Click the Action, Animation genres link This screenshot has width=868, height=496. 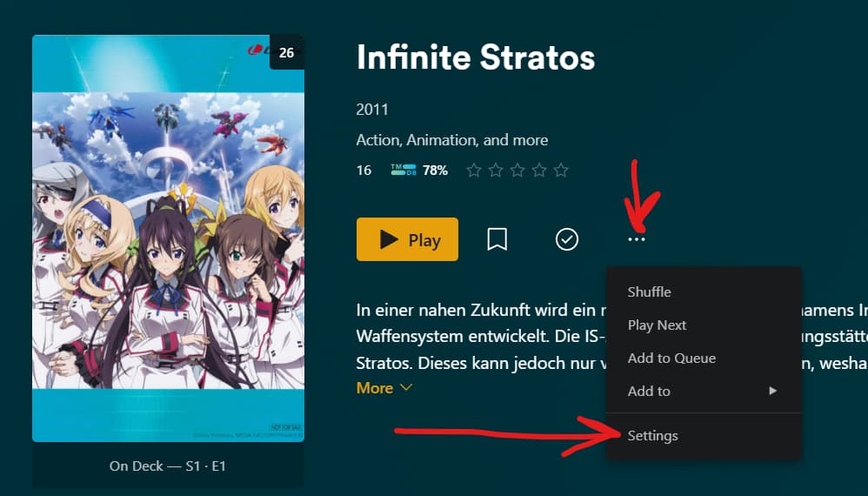tap(451, 140)
